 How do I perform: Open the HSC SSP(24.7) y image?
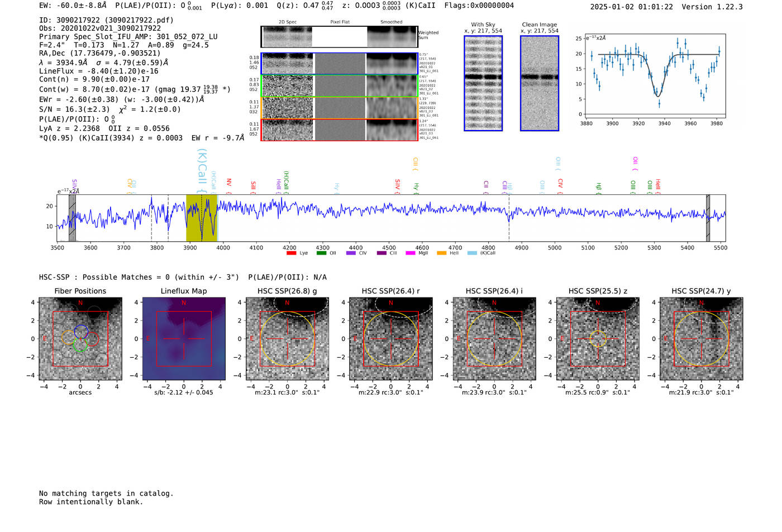[702, 339]
